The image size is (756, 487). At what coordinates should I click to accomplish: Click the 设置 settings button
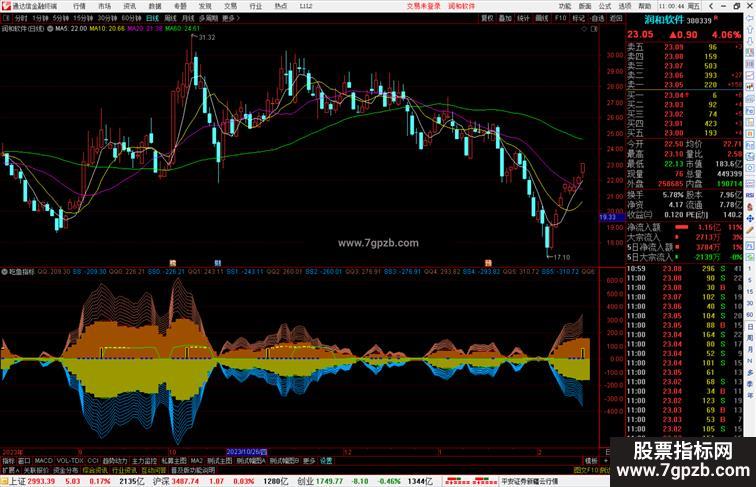tap(326, 461)
